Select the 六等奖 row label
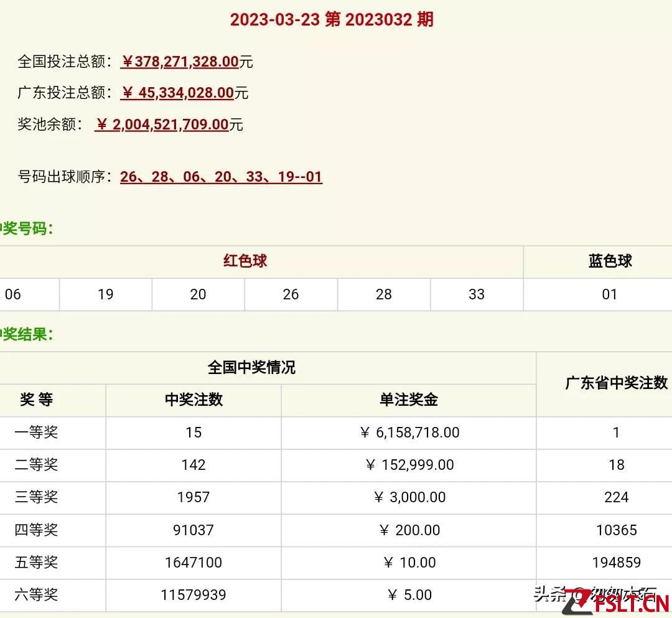 [36, 594]
